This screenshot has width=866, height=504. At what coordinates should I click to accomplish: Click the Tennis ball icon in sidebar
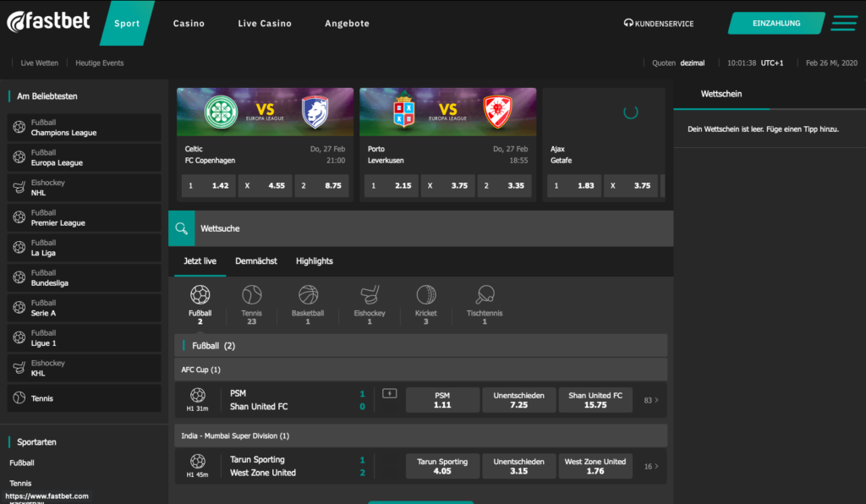(x=19, y=398)
